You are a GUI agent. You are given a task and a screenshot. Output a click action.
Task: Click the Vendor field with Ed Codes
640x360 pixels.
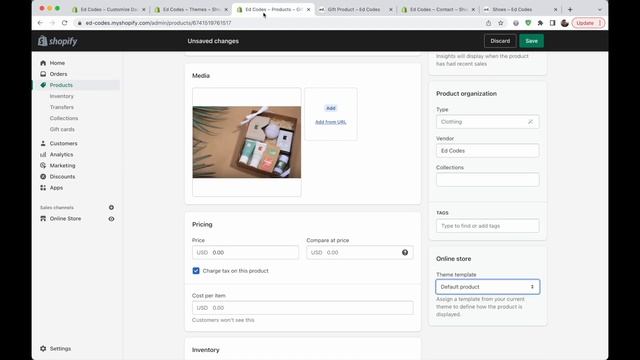(x=487, y=151)
